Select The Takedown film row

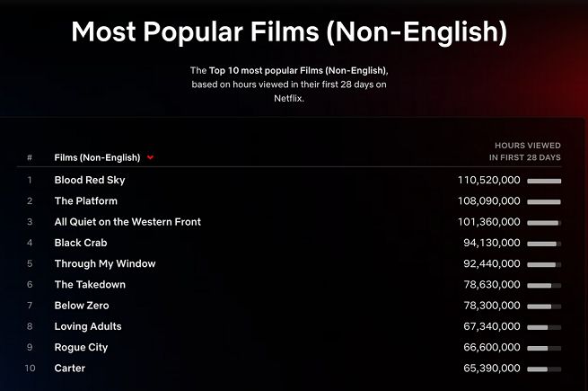pos(90,285)
